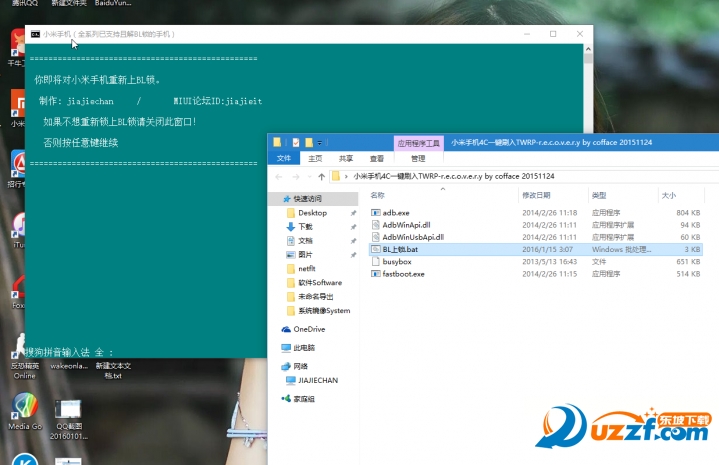Viewport: 719px width, 465px height.
Task: Go forward in Explorer navigation
Action: coord(296,177)
